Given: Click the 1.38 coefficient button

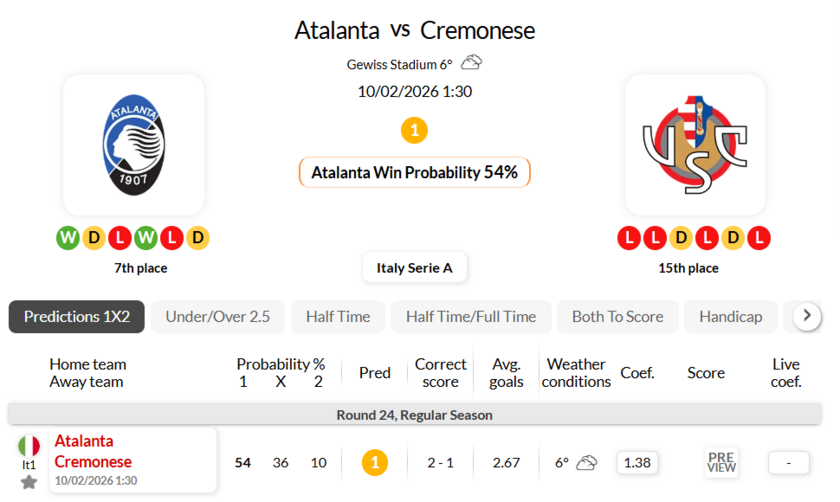Looking at the screenshot, I should pyautogui.click(x=636, y=462).
